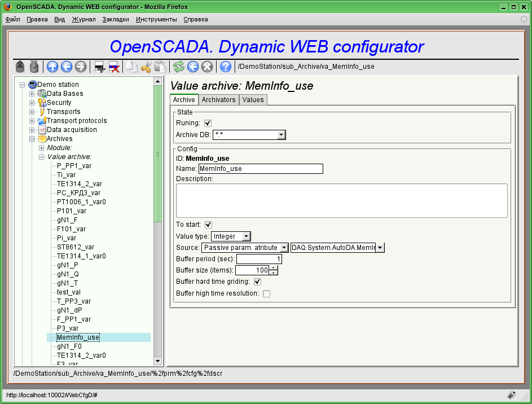Click the stop update X icon
The height and width of the screenshot is (404, 532).
tap(207, 67)
